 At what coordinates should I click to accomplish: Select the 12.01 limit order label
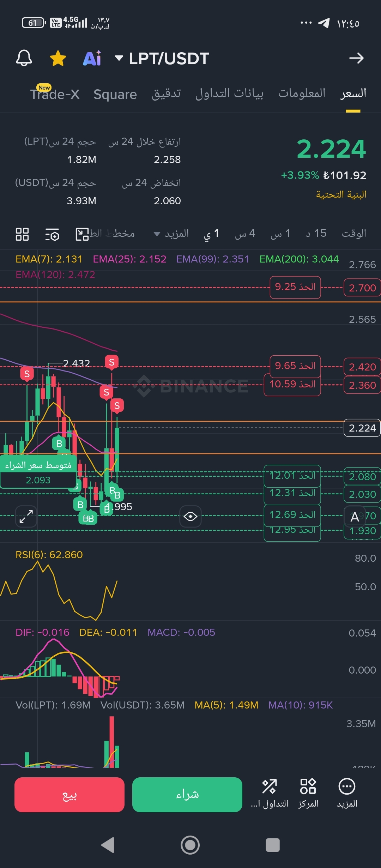pyautogui.click(x=292, y=475)
